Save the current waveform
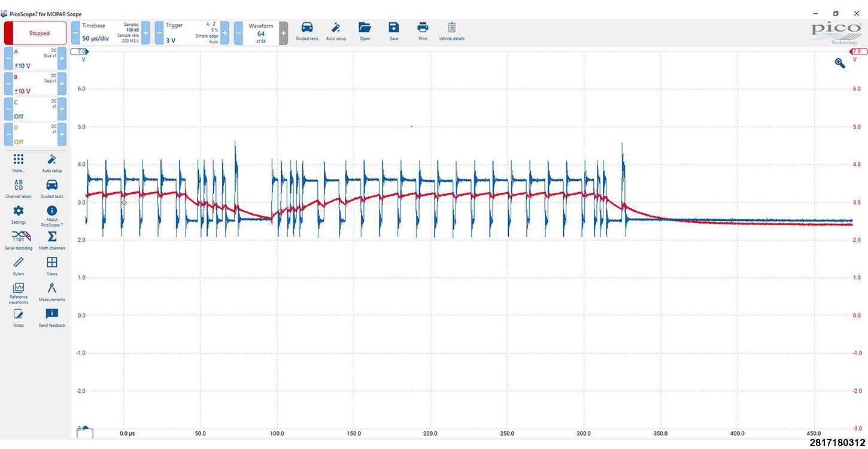Image resolution: width=868 pixels, height=449 pixels. pos(393,31)
